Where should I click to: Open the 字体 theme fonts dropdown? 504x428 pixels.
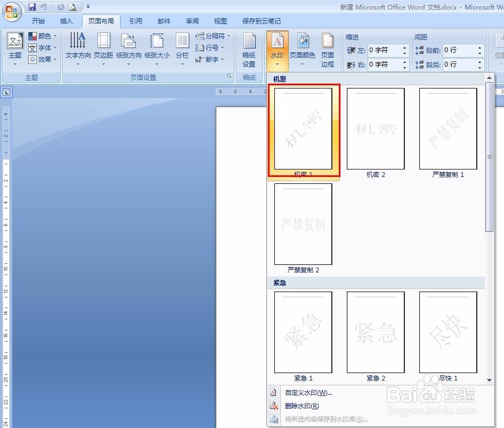pos(42,48)
